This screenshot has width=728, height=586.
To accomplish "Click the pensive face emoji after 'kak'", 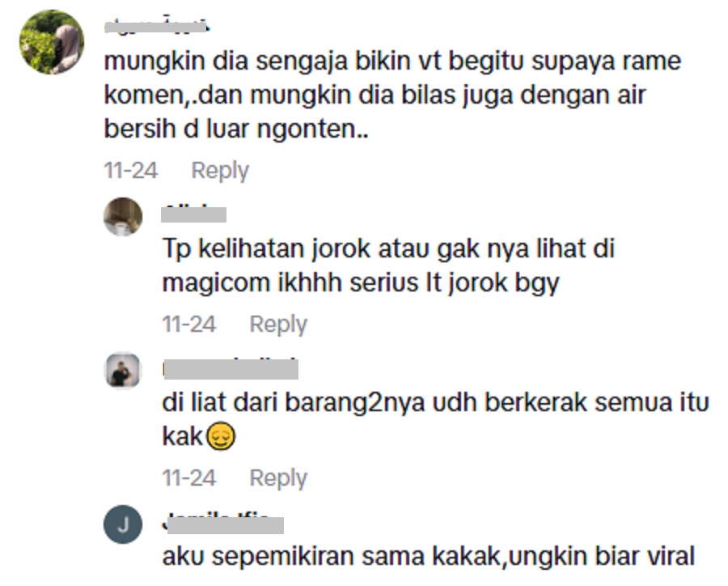I will tap(221, 436).
